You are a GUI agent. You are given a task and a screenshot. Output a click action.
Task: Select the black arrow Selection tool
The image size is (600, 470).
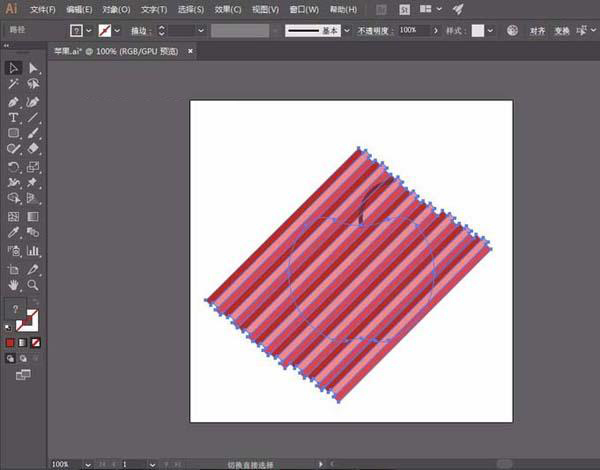coord(14,68)
